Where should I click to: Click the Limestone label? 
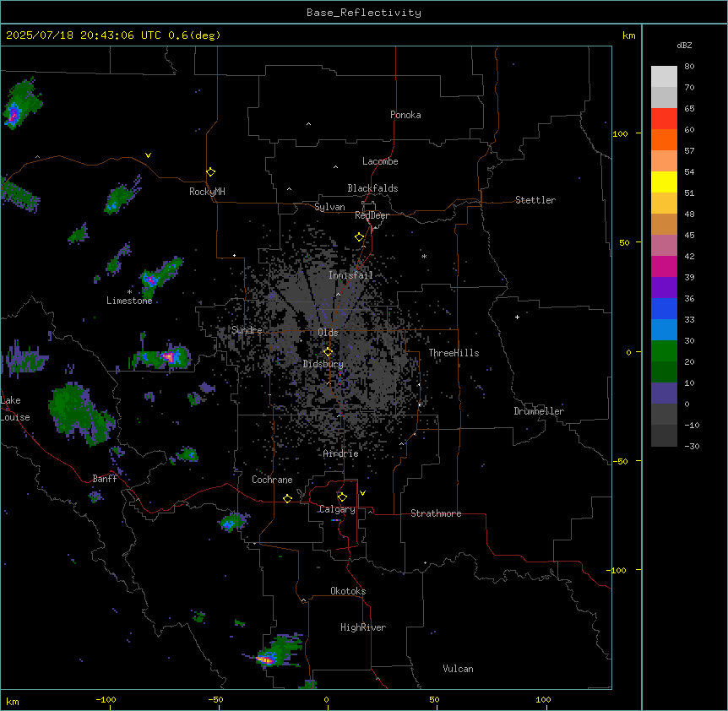[129, 301]
